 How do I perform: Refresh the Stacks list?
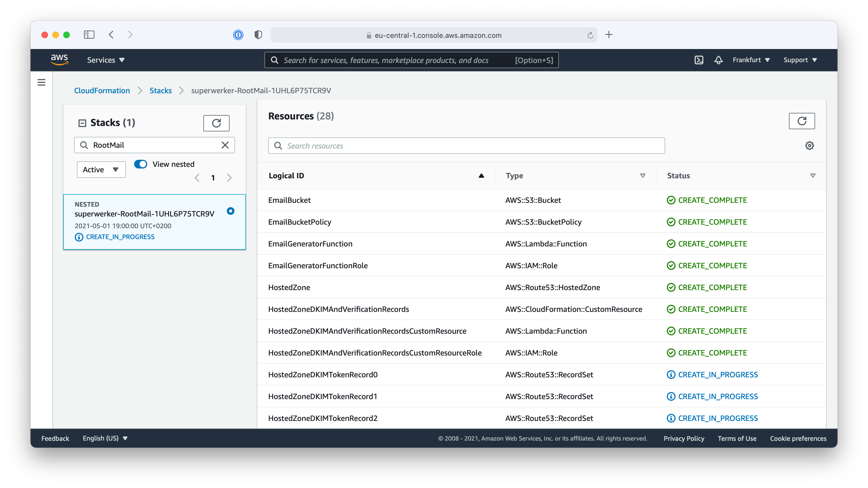pyautogui.click(x=216, y=123)
